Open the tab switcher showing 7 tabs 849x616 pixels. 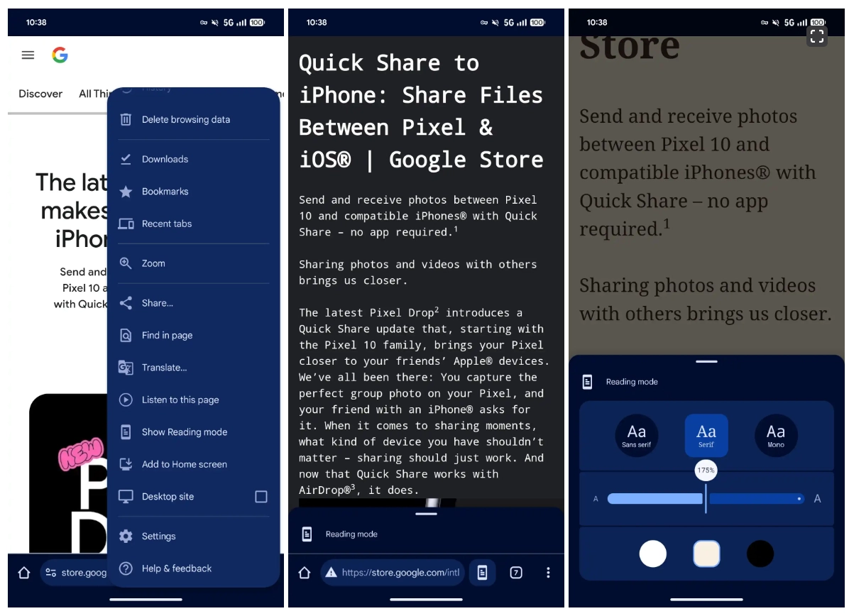point(516,573)
